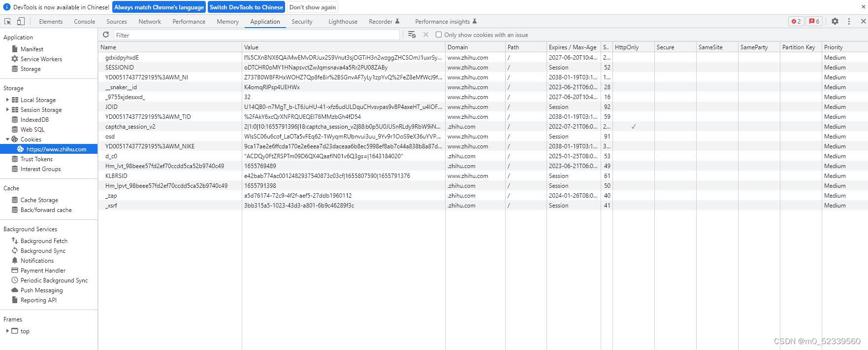The image size is (868, 350).
Task: Go to the Performance tab
Action: click(x=189, y=21)
